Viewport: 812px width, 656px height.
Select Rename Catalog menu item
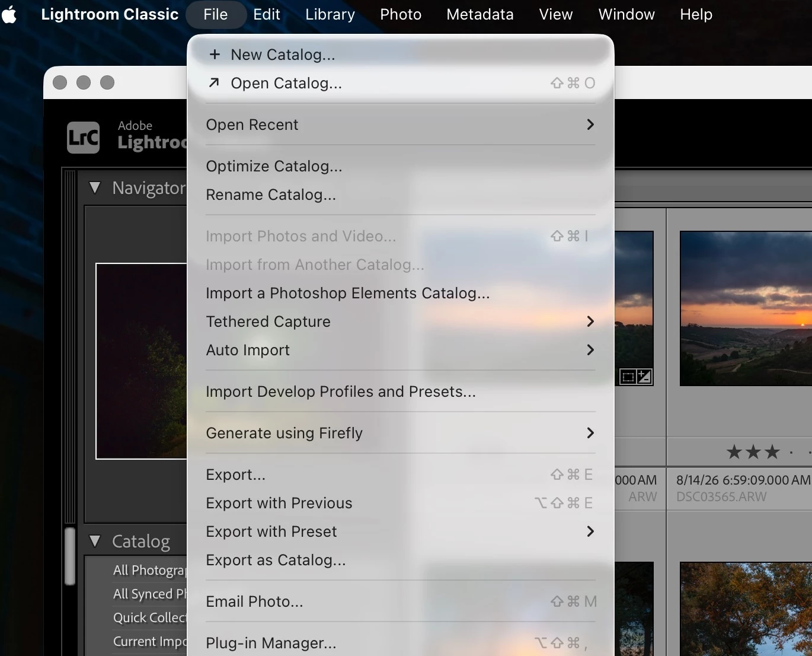point(401,195)
